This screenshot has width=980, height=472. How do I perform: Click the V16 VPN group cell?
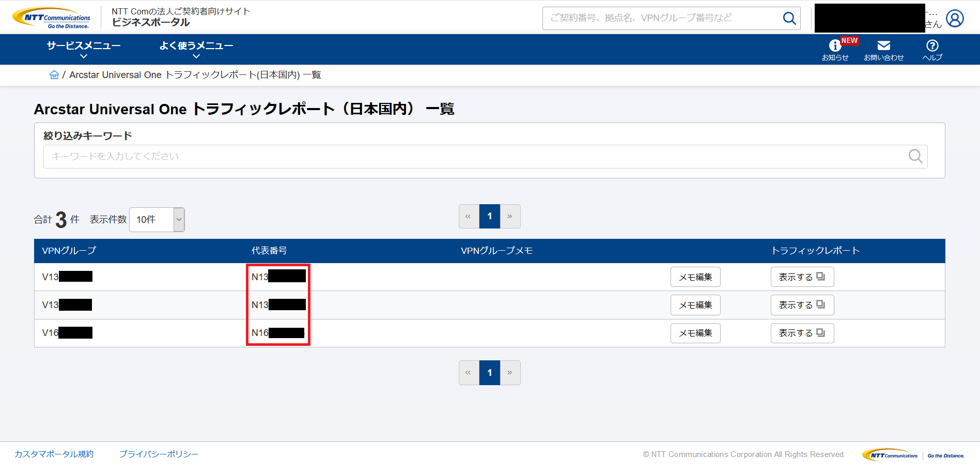(x=67, y=333)
